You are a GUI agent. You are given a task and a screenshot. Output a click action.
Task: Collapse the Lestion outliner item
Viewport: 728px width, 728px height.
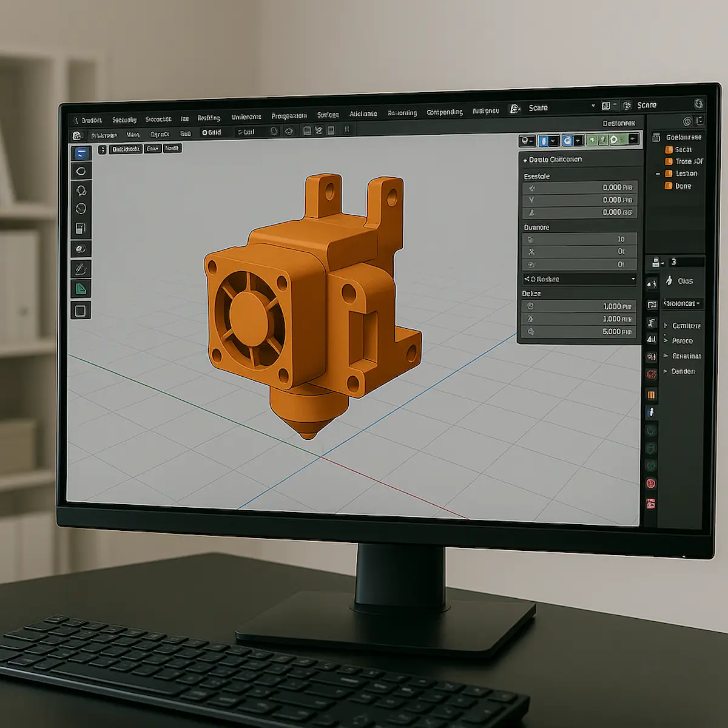point(658,174)
